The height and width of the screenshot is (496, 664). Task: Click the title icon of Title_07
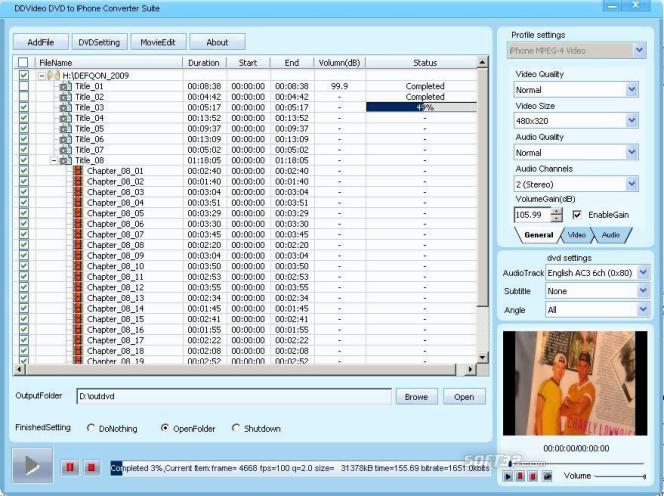click(x=66, y=150)
